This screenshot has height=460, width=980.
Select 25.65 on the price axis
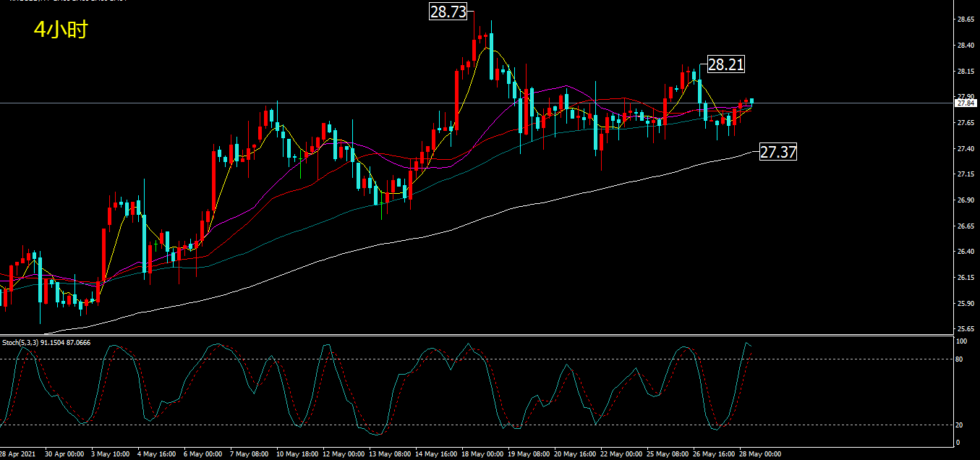pos(964,328)
